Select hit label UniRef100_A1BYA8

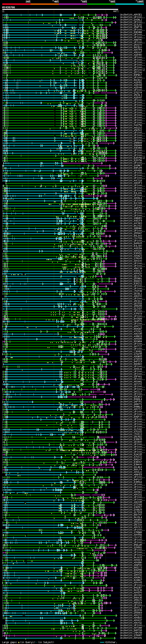(131, 87)
